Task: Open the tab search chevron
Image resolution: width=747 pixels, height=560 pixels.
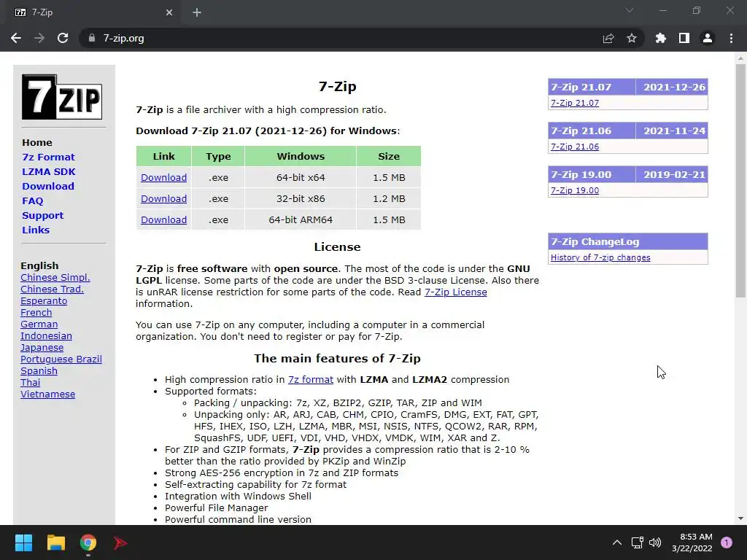Action: [x=630, y=10]
